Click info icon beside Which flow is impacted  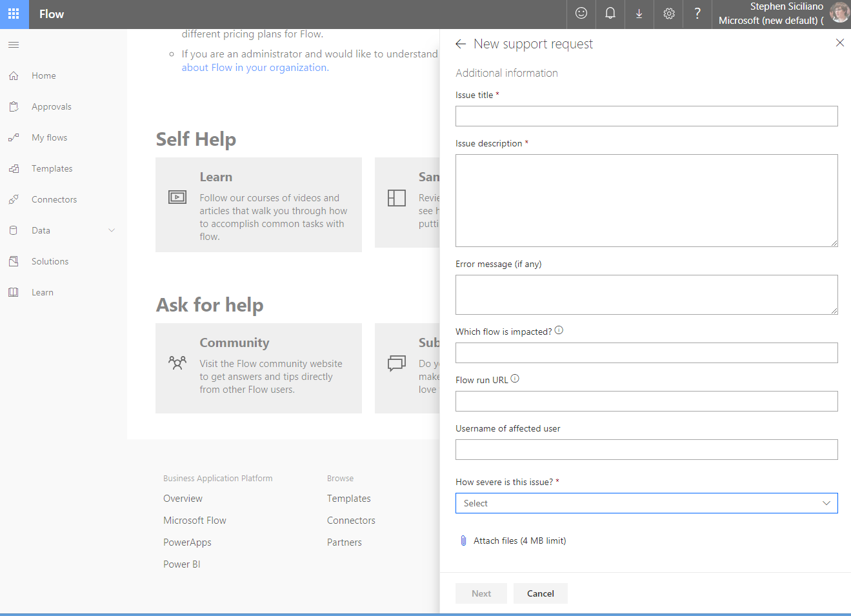[559, 330]
